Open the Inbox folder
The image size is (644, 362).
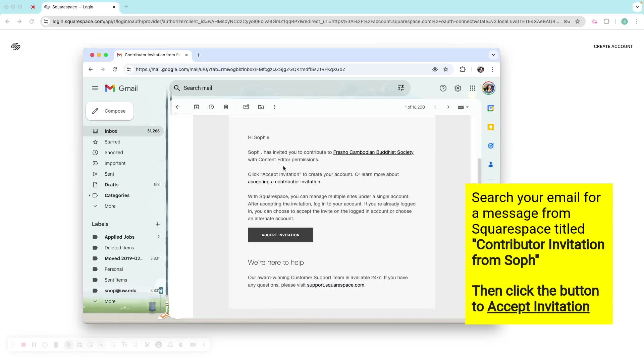click(111, 131)
